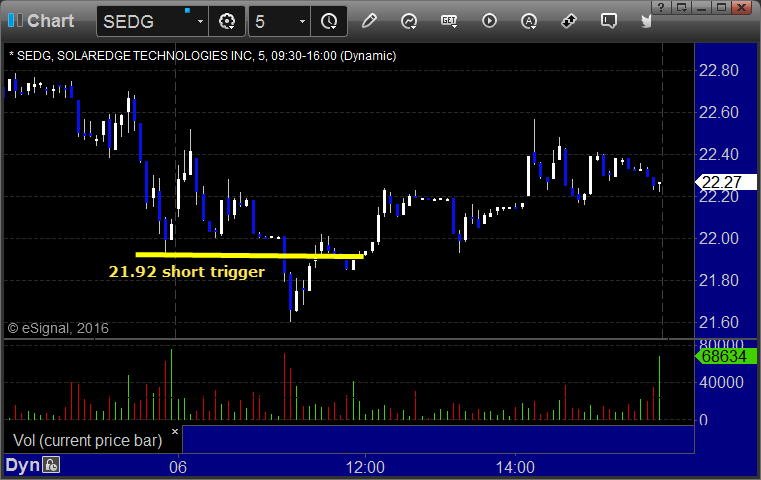Click the Chart window title icon
The height and width of the screenshot is (480, 761).
(15, 20)
